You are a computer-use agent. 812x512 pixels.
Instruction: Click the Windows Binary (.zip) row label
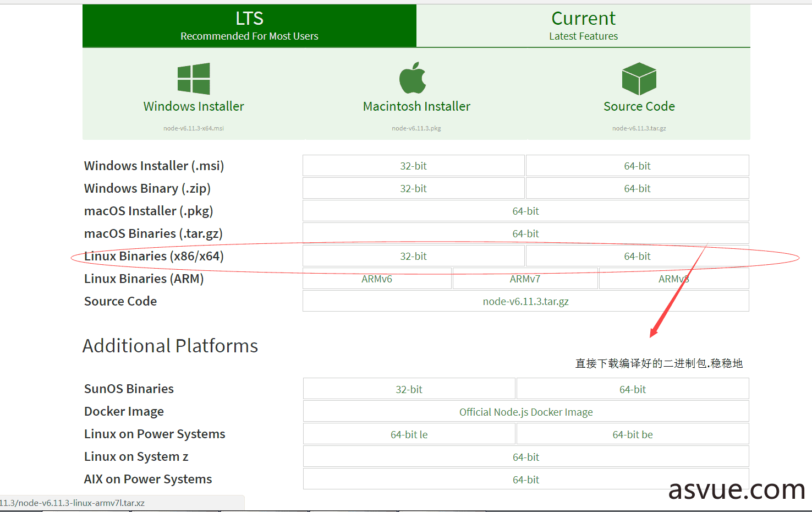147,188
